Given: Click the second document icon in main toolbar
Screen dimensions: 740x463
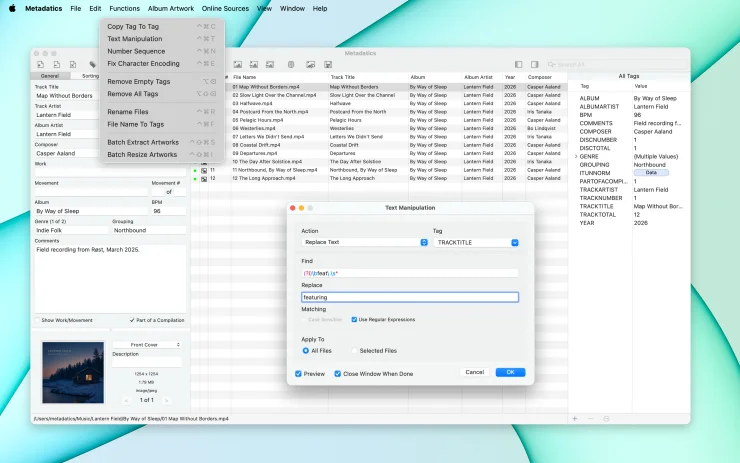Looking at the screenshot, I should tap(57, 64).
